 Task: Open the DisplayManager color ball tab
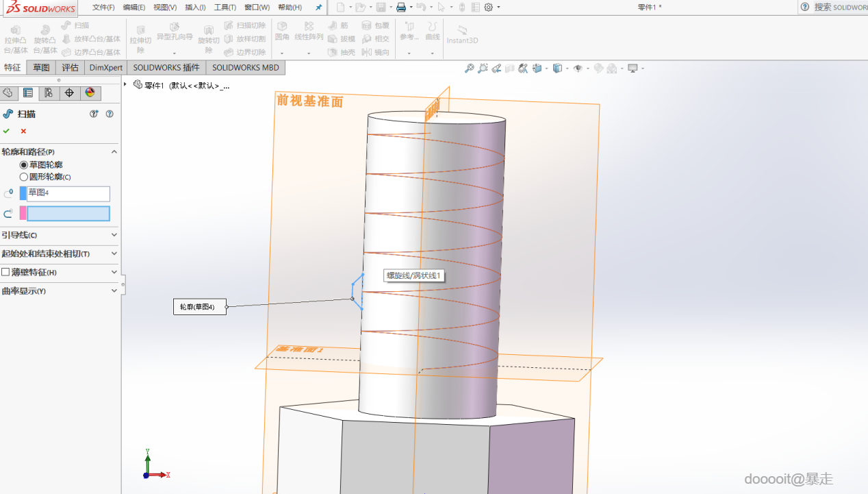click(x=89, y=93)
